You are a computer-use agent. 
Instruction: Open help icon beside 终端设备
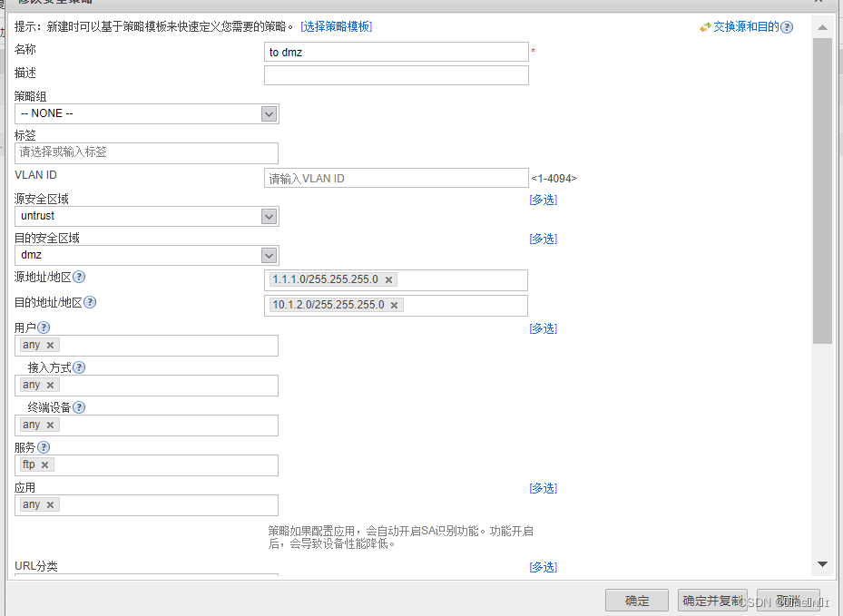coord(79,407)
